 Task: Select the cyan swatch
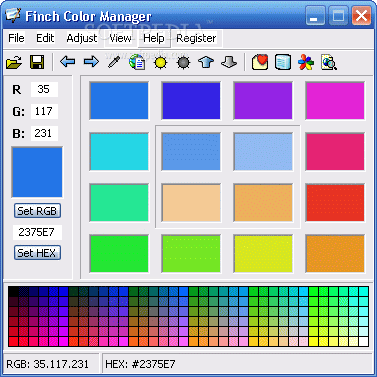(119, 152)
